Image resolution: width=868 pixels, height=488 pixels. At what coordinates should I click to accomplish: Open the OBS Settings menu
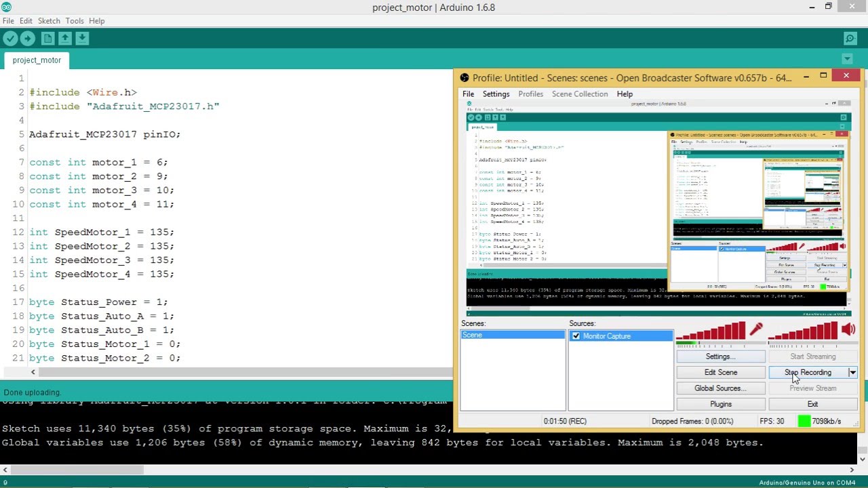pyautogui.click(x=496, y=94)
